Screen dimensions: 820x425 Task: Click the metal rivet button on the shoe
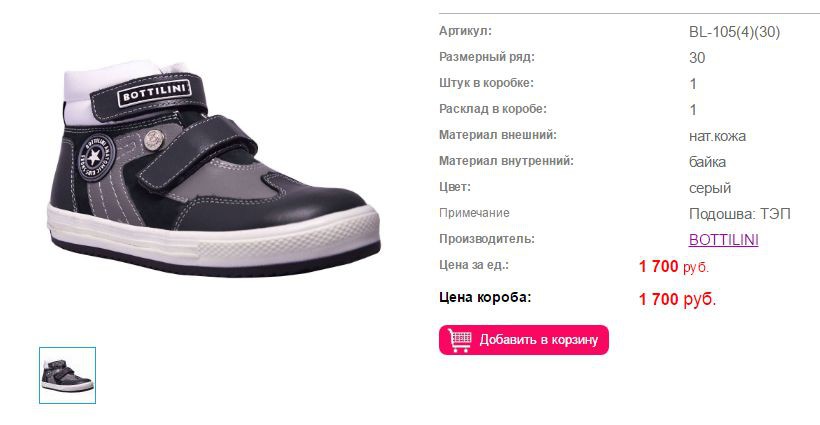154,140
